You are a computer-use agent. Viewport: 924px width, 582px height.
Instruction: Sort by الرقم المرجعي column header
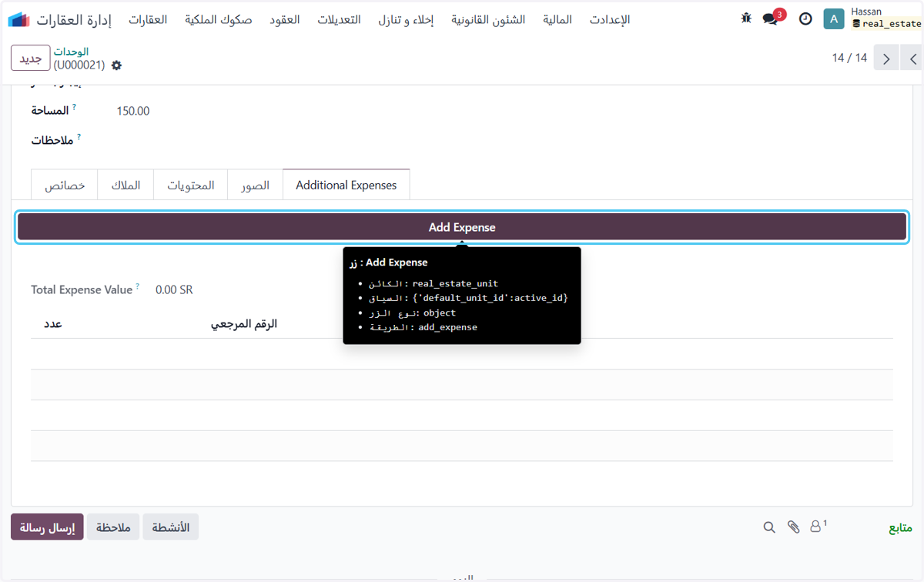tap(244, 324)
